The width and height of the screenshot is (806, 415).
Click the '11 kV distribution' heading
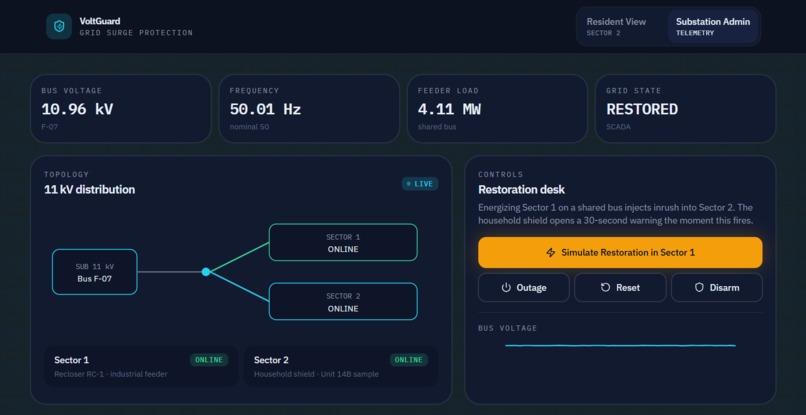89,190
